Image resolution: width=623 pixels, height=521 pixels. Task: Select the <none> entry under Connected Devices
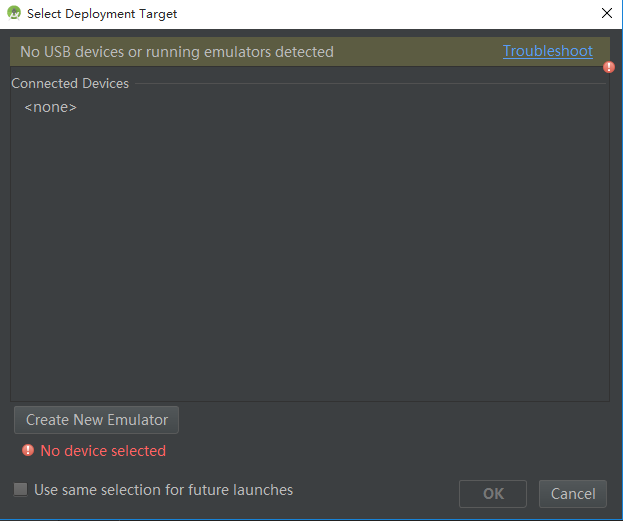pyautogui.click(x=51, y=107)
